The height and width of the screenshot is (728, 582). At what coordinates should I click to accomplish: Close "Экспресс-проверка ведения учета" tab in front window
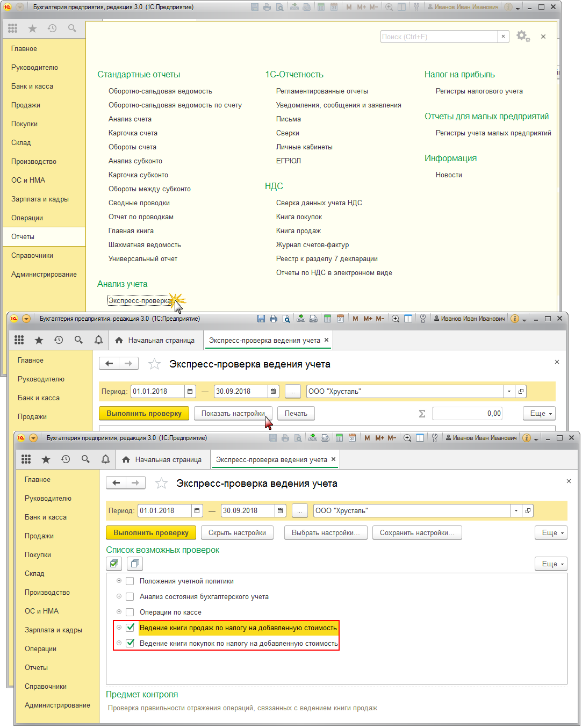click(333, 459)
